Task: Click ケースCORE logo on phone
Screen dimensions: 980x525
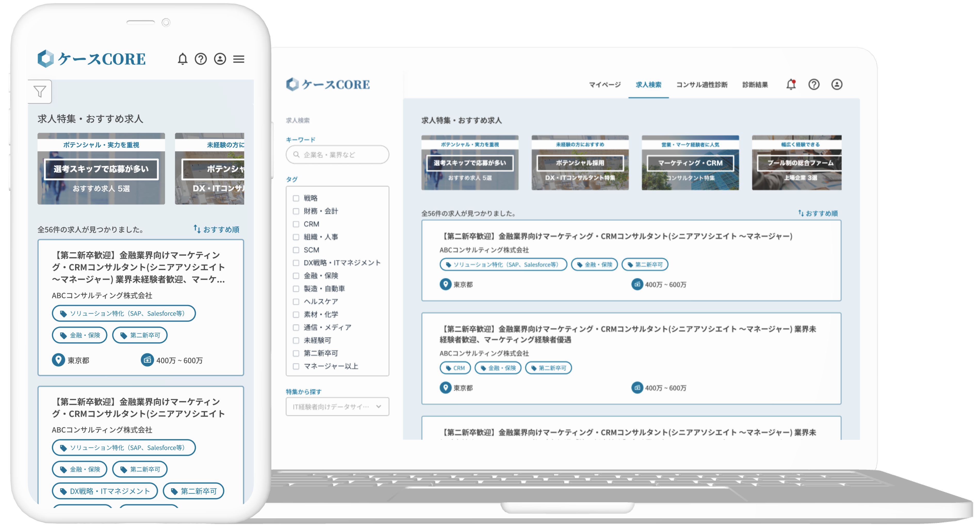Action: point(91,59)
